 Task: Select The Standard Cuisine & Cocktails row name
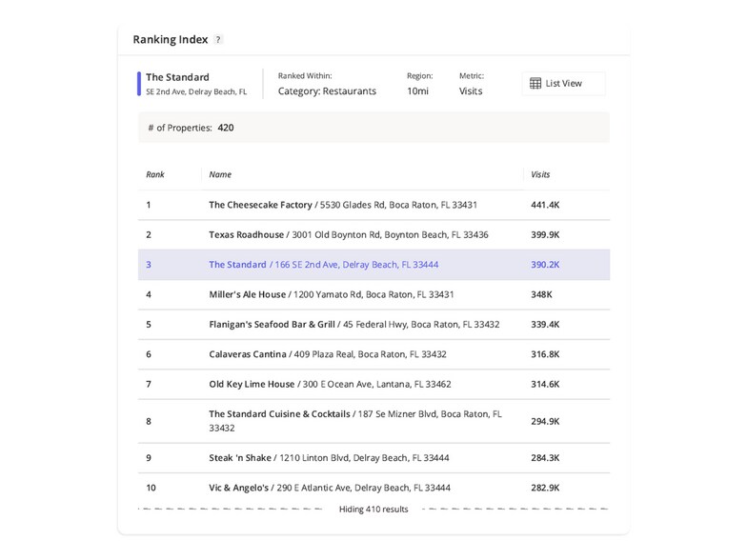point(279,414)
